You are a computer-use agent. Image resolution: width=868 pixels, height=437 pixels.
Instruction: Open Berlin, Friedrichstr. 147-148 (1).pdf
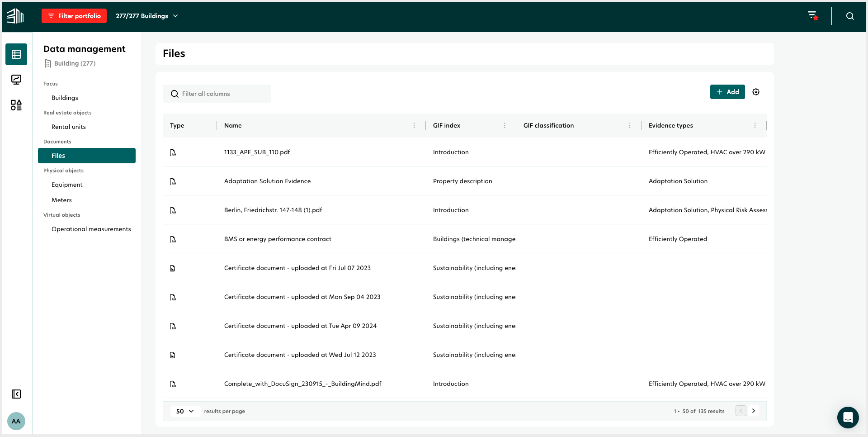(273, 210)
